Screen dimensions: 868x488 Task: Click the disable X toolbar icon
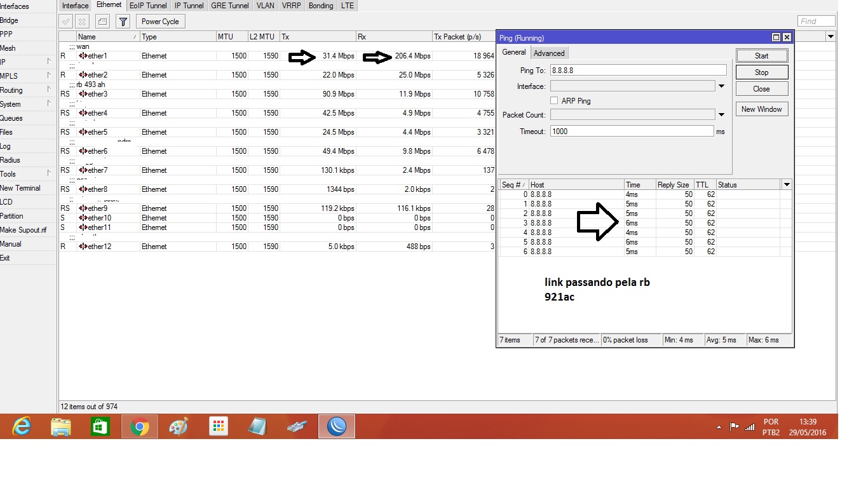coord(82,22)
